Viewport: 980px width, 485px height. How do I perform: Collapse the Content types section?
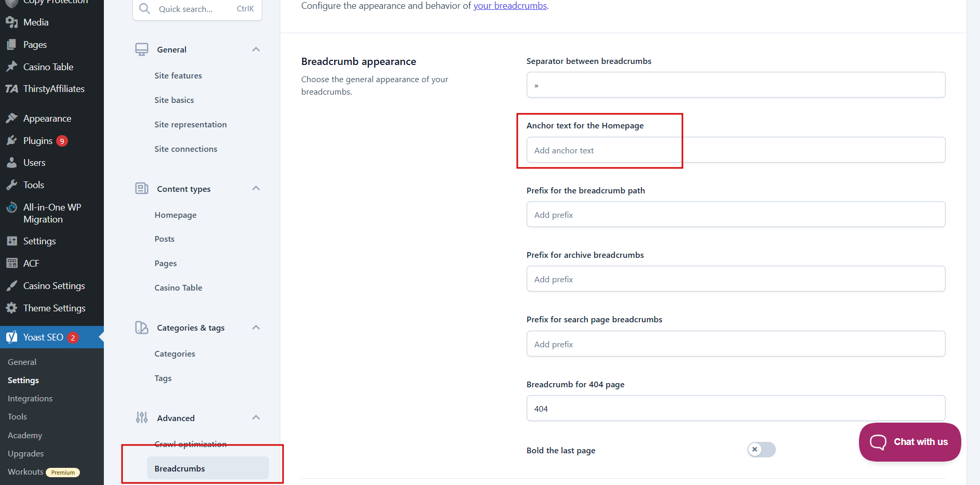click(x=256, y=189)
